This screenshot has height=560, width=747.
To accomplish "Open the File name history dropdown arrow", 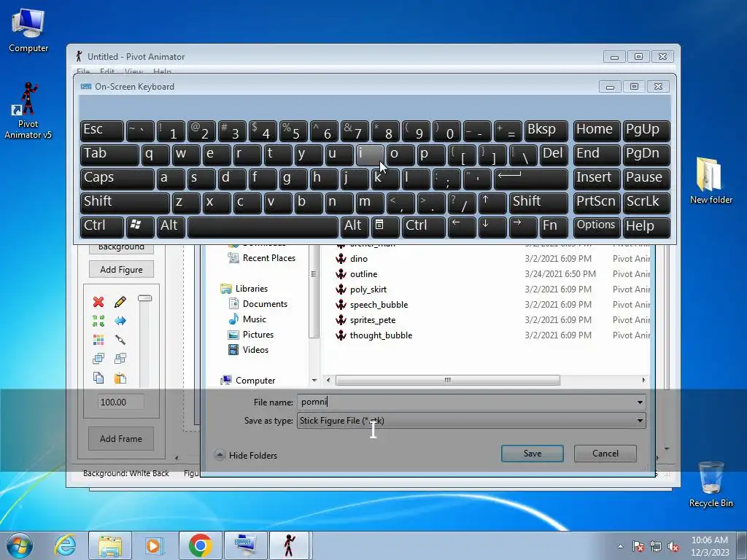I will pos(640,402).
